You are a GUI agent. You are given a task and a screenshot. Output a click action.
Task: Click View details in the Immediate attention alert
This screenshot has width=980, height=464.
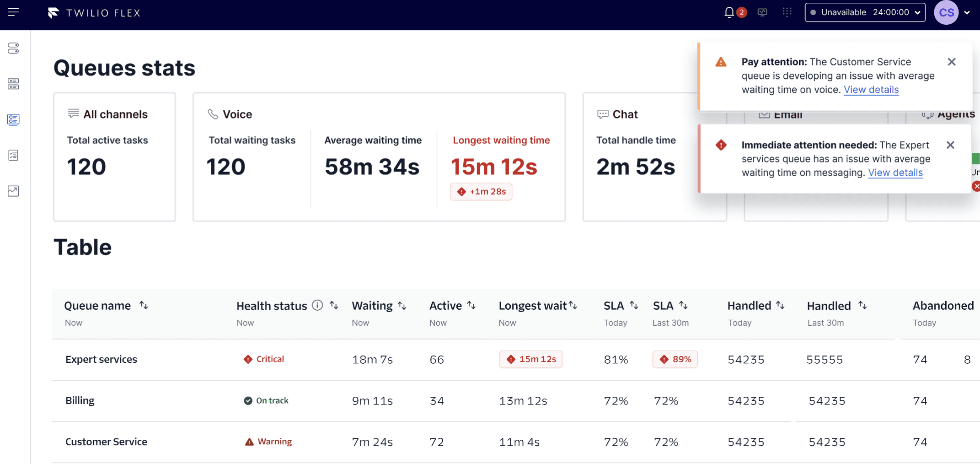pyautogui.click(x=895, y=173)
